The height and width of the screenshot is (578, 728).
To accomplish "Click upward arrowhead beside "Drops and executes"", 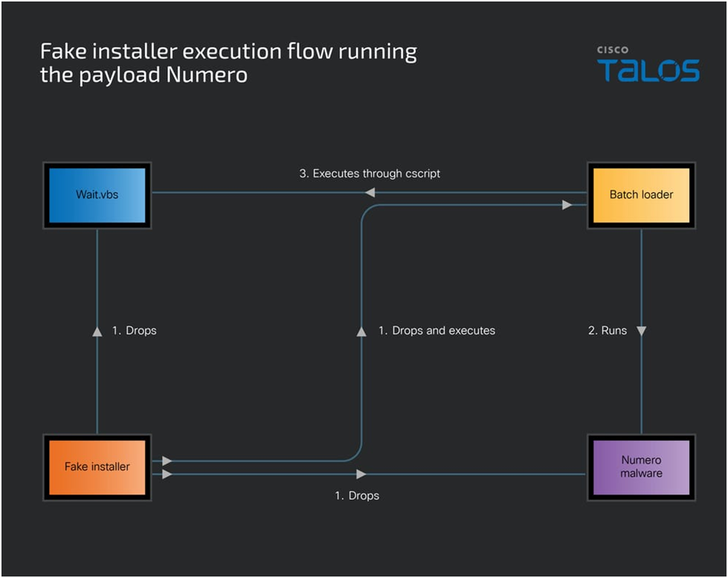I will pyautogui.click(x=361, y=331).
